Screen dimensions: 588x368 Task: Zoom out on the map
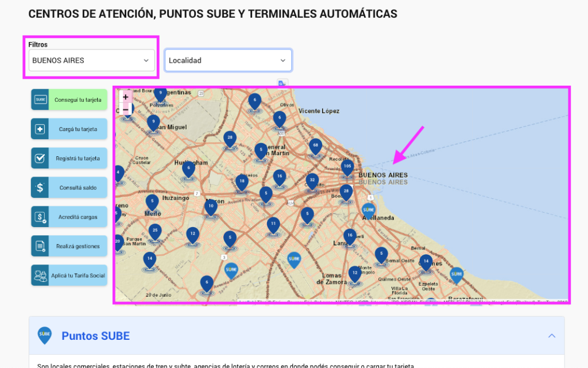[x=126, y=110]
